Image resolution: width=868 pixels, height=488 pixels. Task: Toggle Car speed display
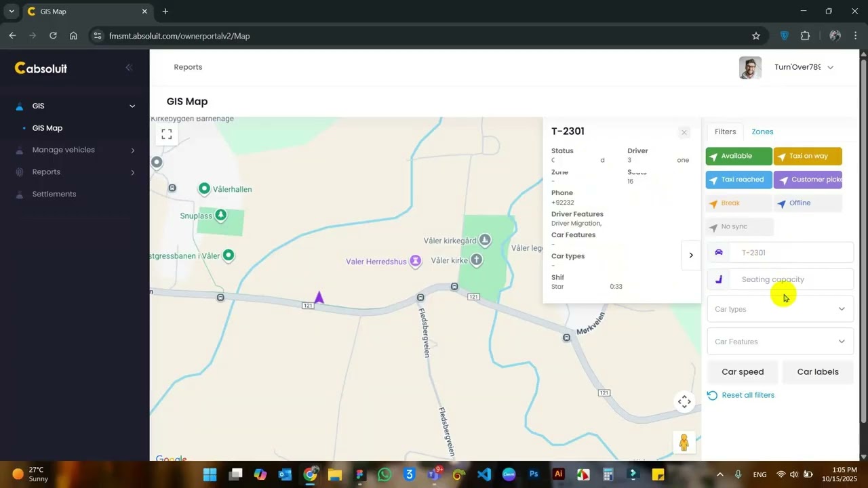tap(743, 372)
